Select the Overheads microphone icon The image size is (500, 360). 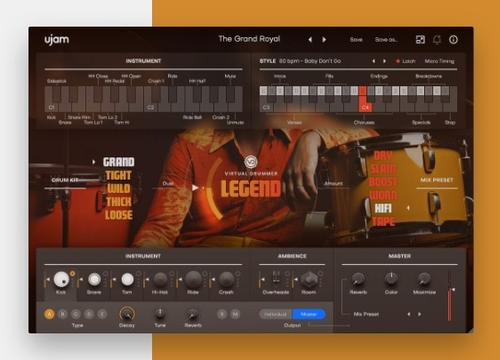[276, 278]
